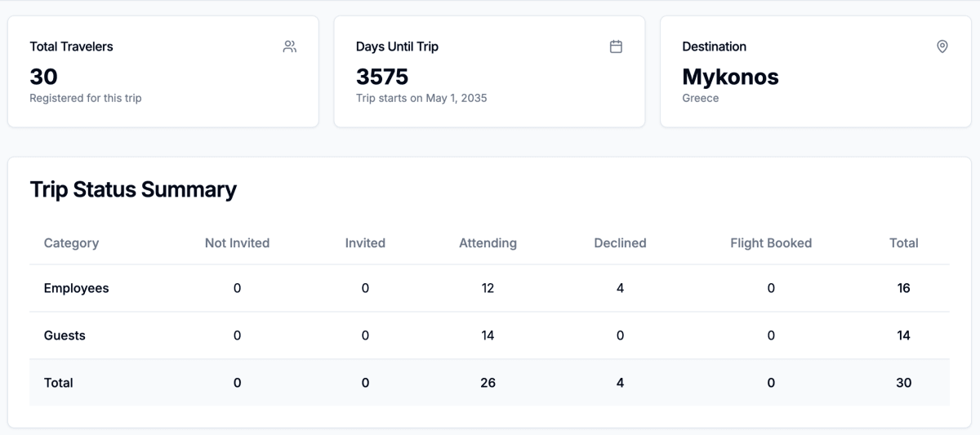Select the Mykonos destination heading
Screen dimensions: 980x435
[730, 77]
